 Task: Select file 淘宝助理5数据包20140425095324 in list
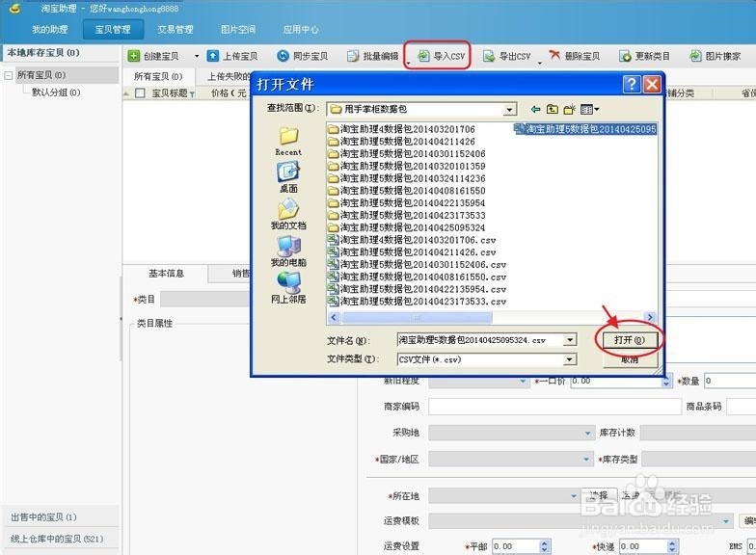[585, 129]
